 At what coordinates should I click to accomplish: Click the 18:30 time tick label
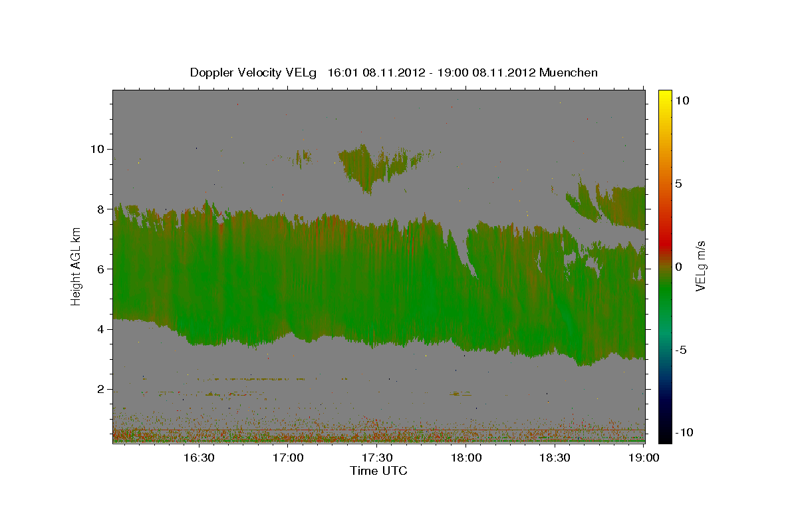pos(555,458)
